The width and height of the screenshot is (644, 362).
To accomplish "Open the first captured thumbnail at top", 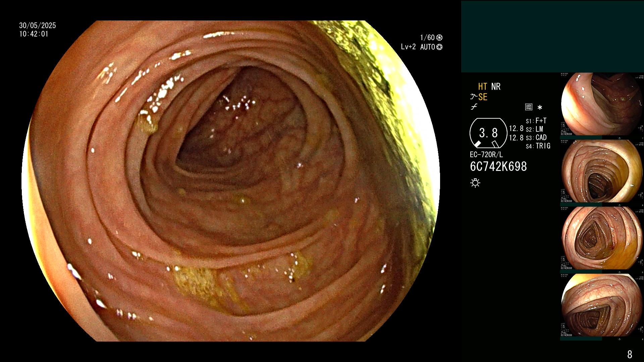I will click(602, 104).
